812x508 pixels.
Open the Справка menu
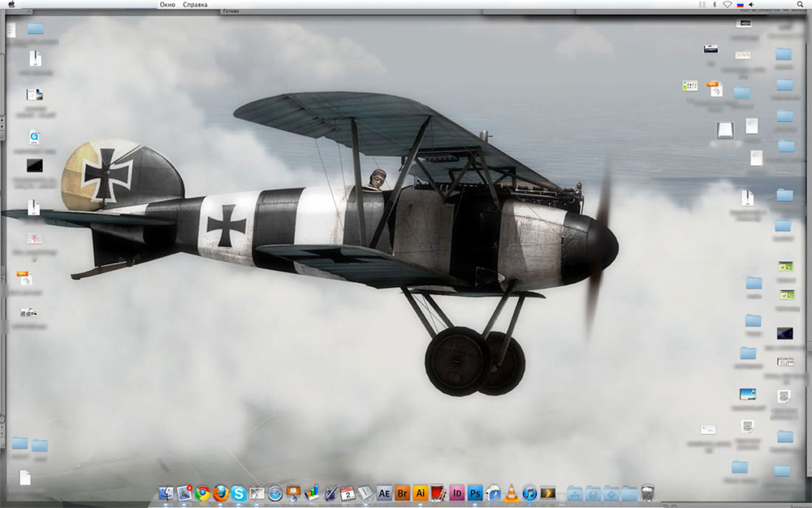(x=195, y=5)
